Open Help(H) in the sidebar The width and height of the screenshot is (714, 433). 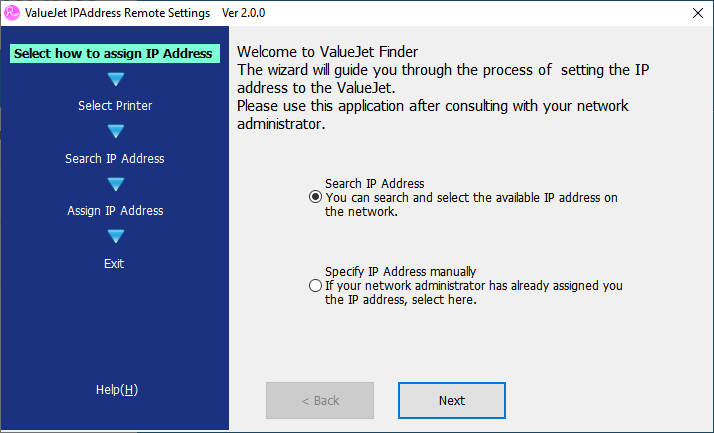(x=117, y=389)
